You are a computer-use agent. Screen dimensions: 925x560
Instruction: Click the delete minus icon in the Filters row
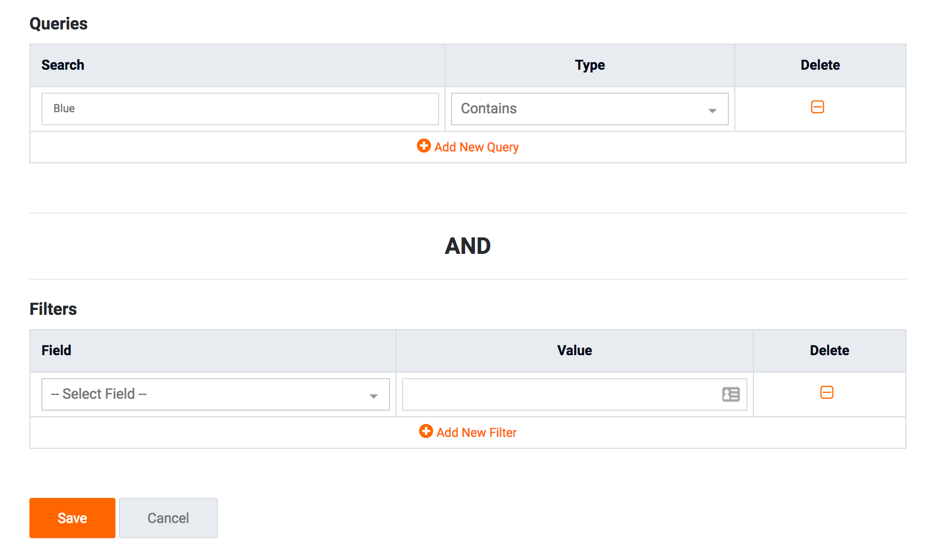click(x=826, y=393)
